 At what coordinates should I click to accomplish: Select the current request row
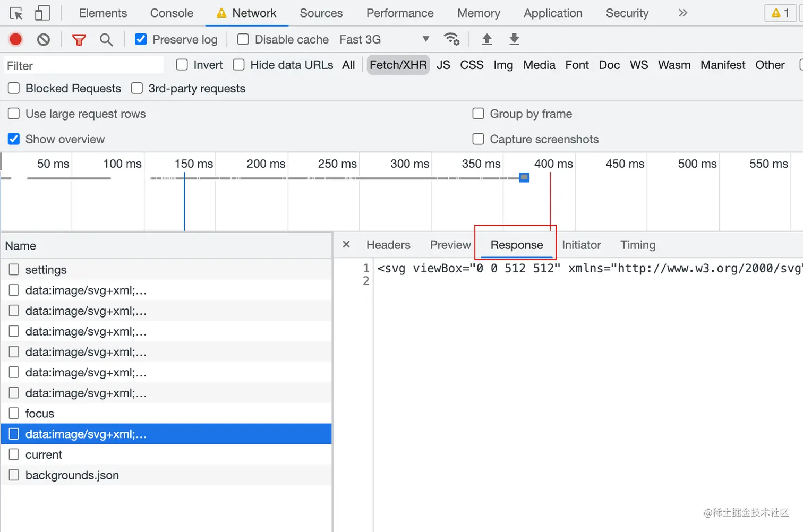click(166, 454)
